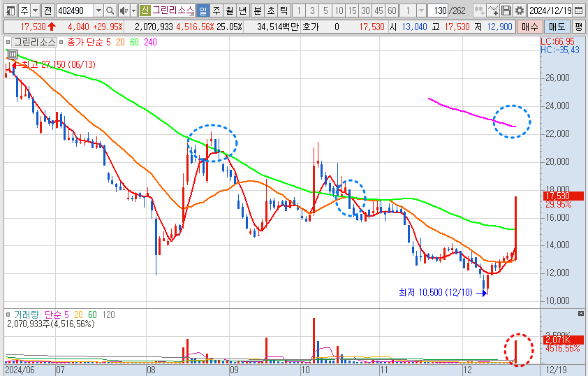Click the volume 120 average label
The image size is (588, 376).
[x=108, y=314]
